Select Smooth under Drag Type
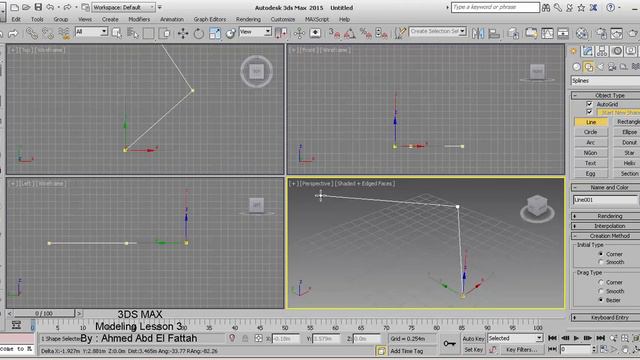This screenshot has width=640, height=360. (601, 291)
